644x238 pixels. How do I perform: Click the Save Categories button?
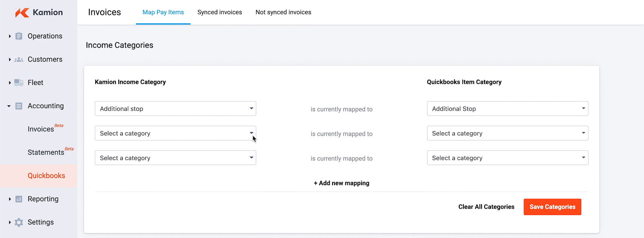[x=552, y=207]
